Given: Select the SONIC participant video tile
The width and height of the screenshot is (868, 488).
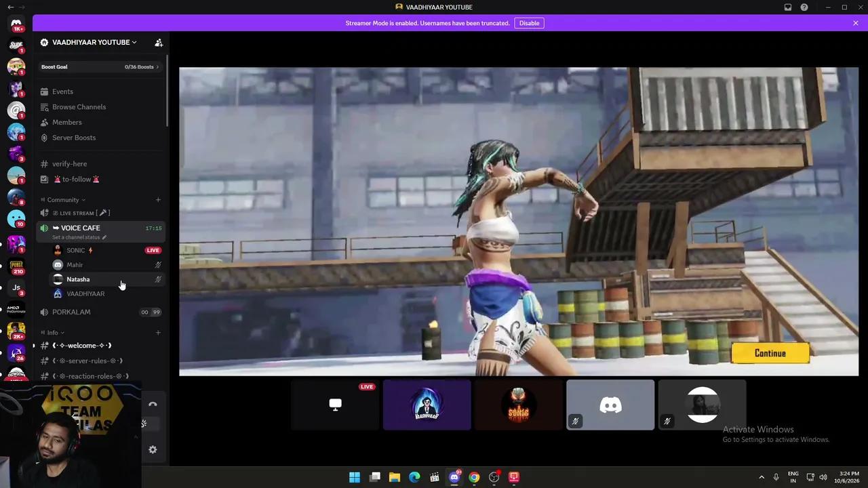Looking at the screenshot, I should click(519, 405).
